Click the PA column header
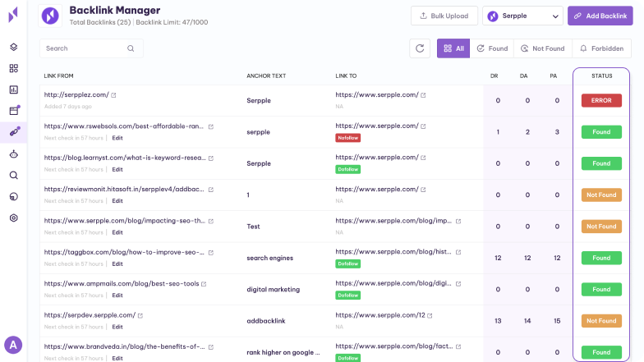 coord(554,76)
